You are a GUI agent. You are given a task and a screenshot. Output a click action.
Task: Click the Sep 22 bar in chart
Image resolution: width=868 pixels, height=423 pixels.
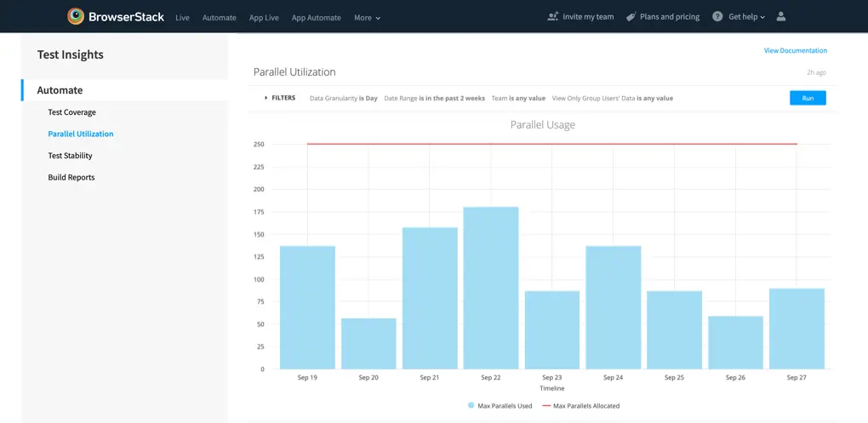(x=491, y=288)
